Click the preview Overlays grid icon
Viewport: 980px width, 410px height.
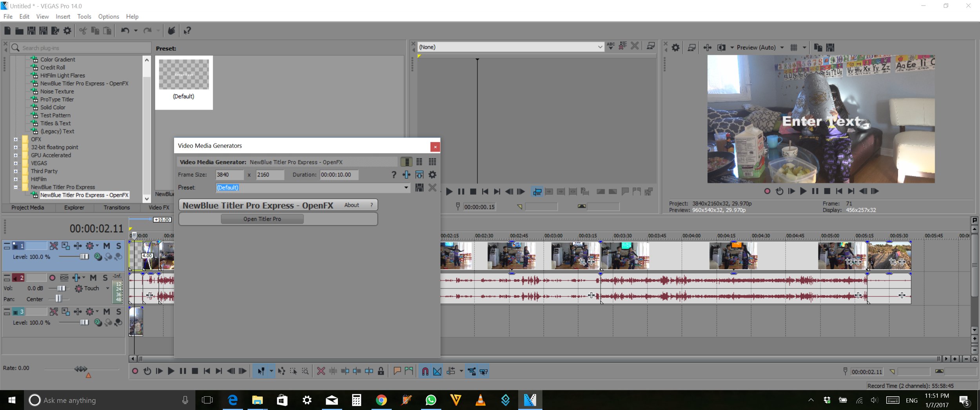(794, 47)
